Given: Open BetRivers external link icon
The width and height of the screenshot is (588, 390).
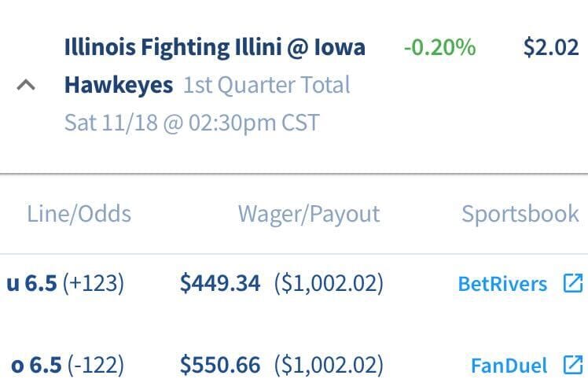Looking at the screenshot, I should (573, 283).
